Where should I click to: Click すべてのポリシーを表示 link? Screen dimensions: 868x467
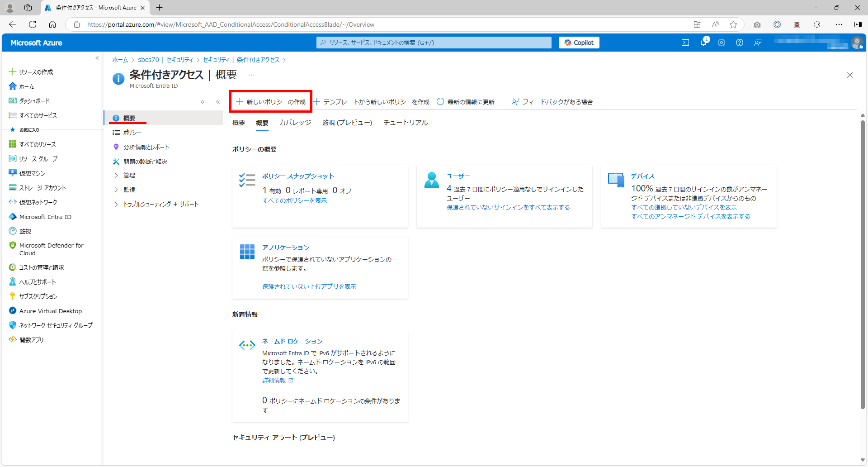click(295, 200)
